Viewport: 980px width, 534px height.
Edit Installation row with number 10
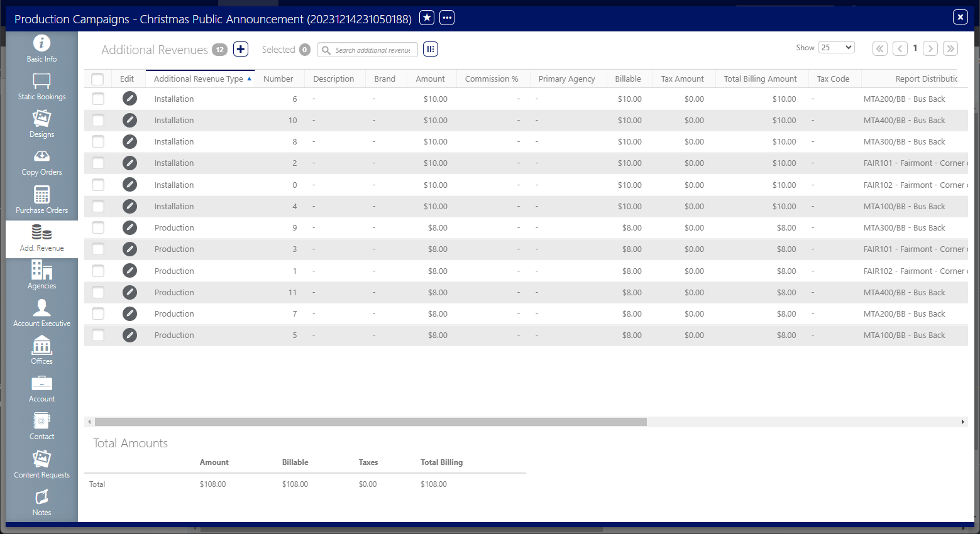[x=129, y=120]
